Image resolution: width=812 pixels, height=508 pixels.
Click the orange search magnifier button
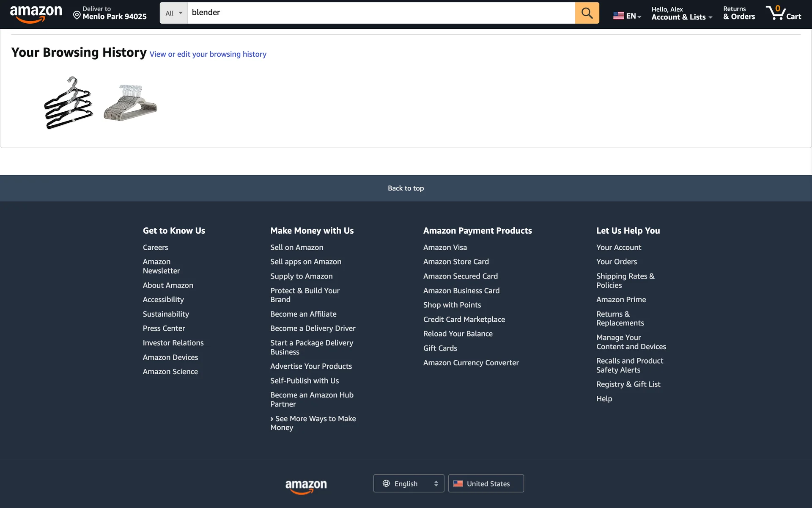(587, 13)
